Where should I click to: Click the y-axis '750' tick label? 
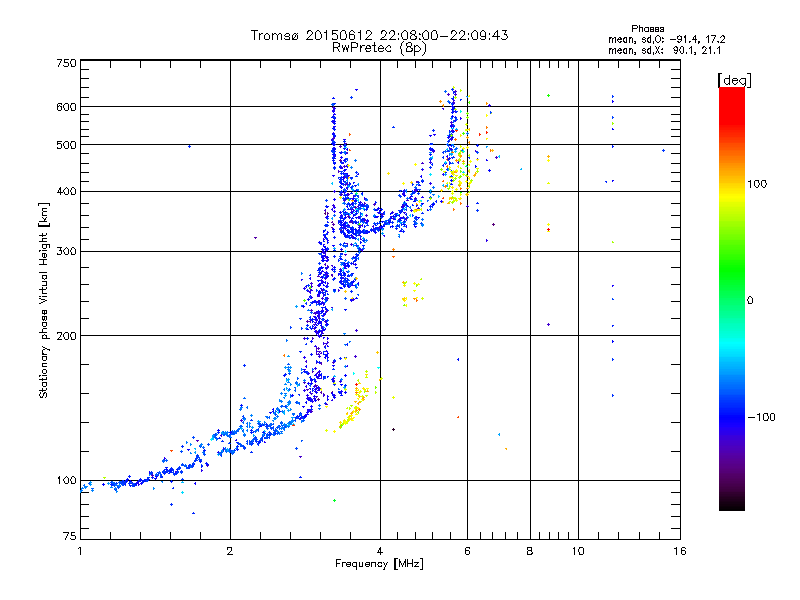[x=66, y=63]
